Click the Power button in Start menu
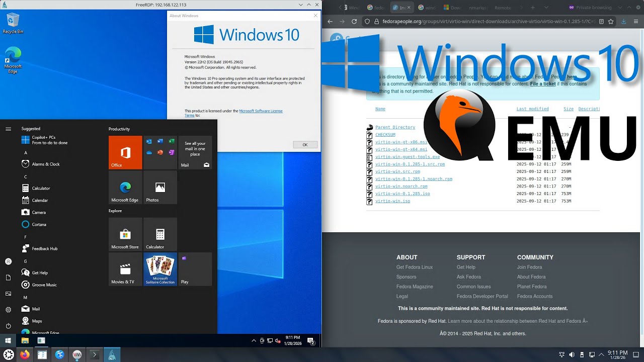This screenshot has width=644, height=362. [8, 326]
